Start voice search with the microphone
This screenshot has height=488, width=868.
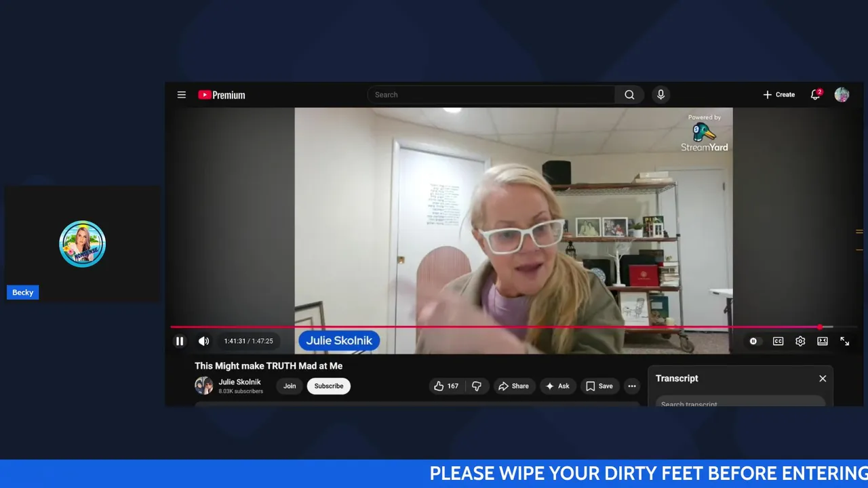coord(660,95)
